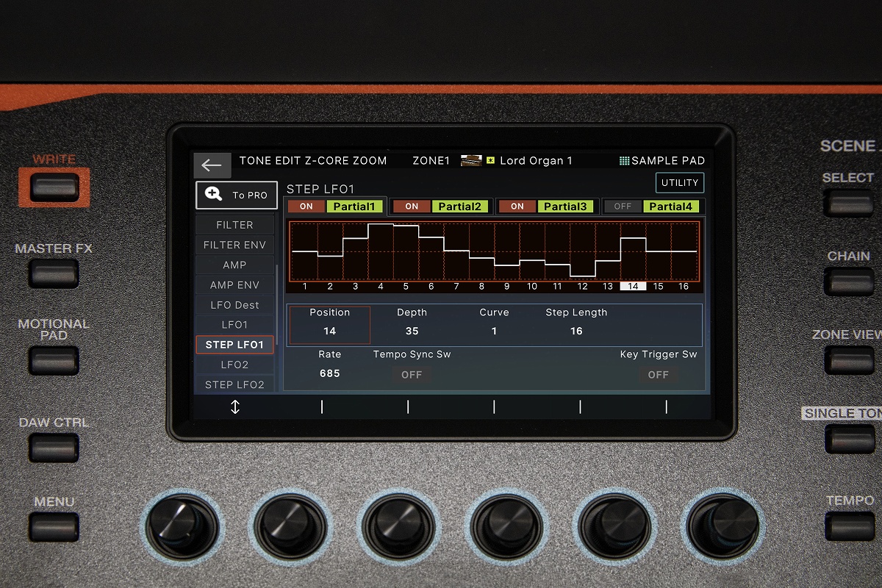
Task: Push the MOTIONAL PAD hardware button
Action: (x=54, y=360)
